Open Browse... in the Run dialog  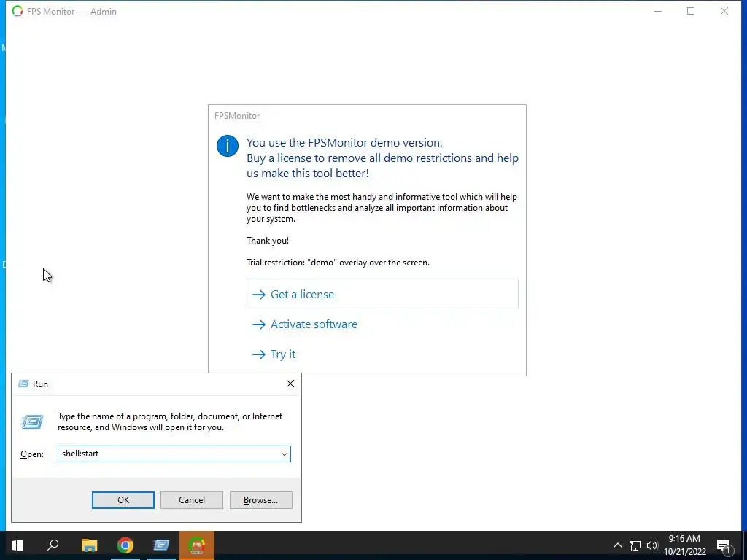click(x=260, y=500)
